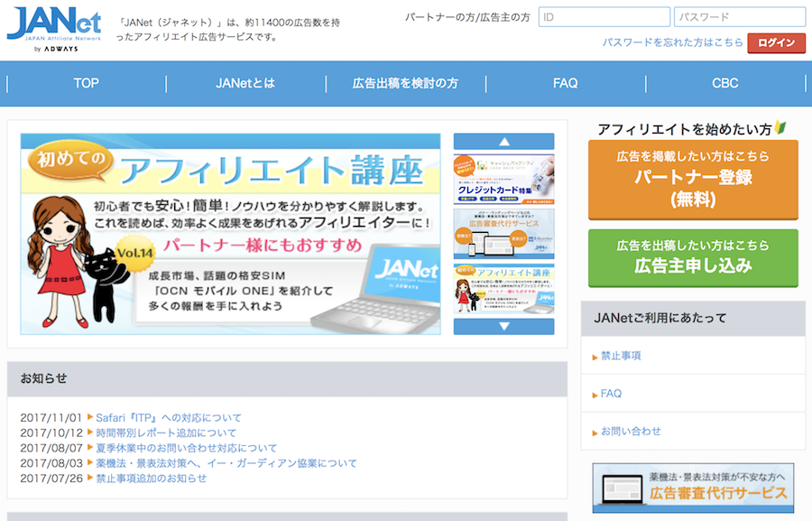
Task: Open the 禁止事項 sidebar link
Action: tap(621, 356)
